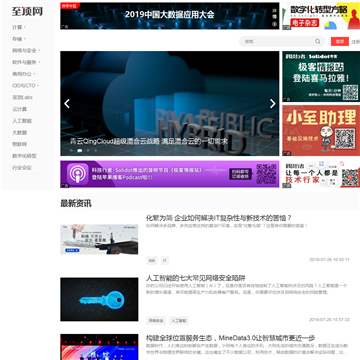Image resolution: width=360 pixels, height=360 pixels.
Task: Select the third carousel indicator dot
Action: [88, 150]
